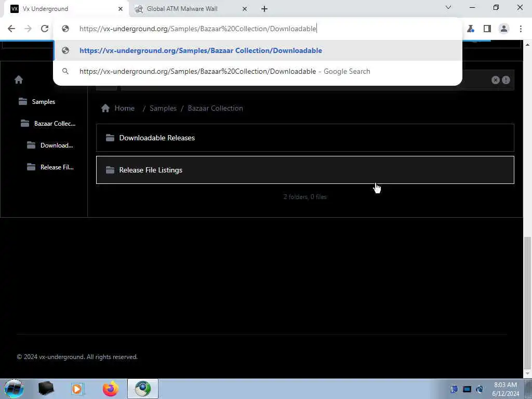Image resolution: width=532 pixels, height=399 pixels.
Task: Click the folder icon beside Release File Listings
Action: tap(110, 170)
